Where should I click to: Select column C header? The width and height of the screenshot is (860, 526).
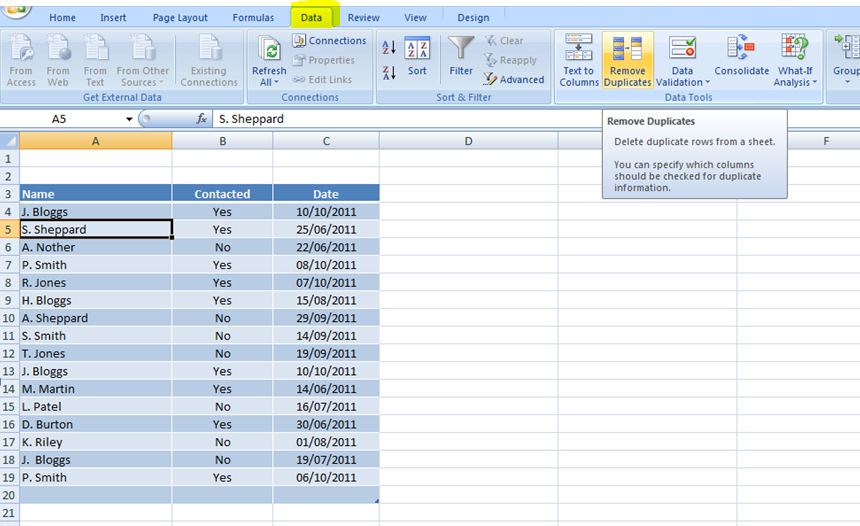326,141
